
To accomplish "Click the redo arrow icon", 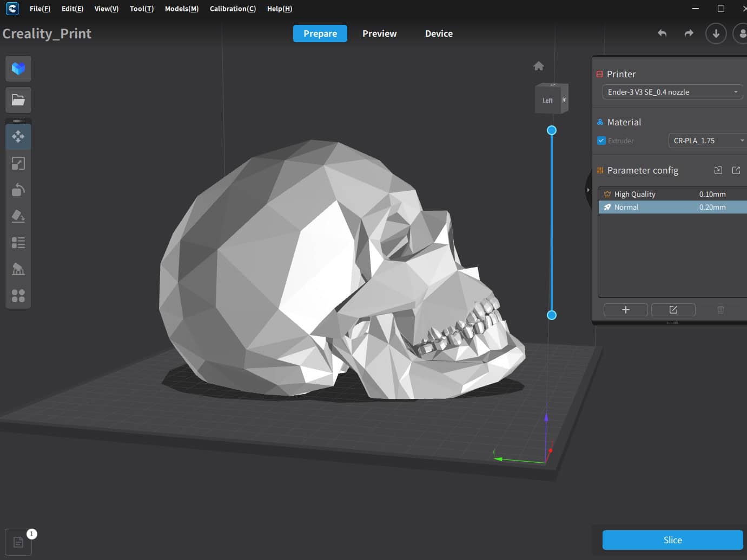I will click(x=689, y=34).
